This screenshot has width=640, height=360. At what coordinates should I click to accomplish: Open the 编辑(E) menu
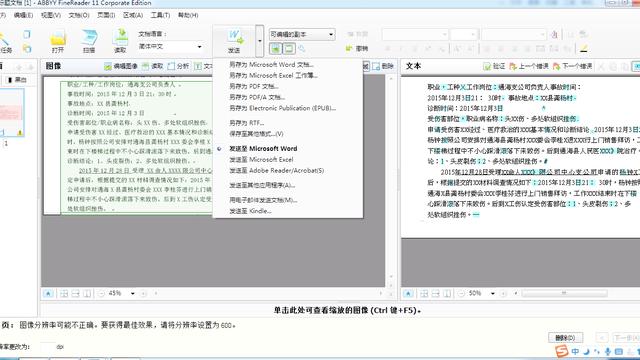click(23, 15)
